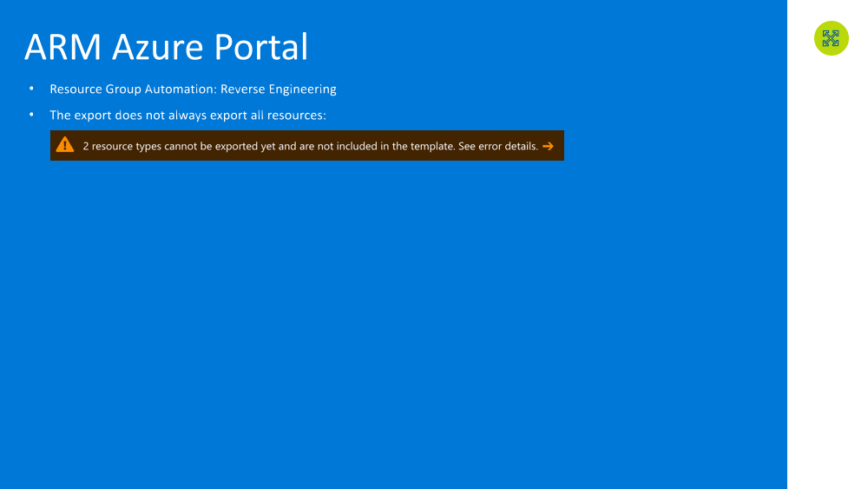868x489 pixels.
Task: Open the 'See error details.' warning message
Action: tap(307, 146)
